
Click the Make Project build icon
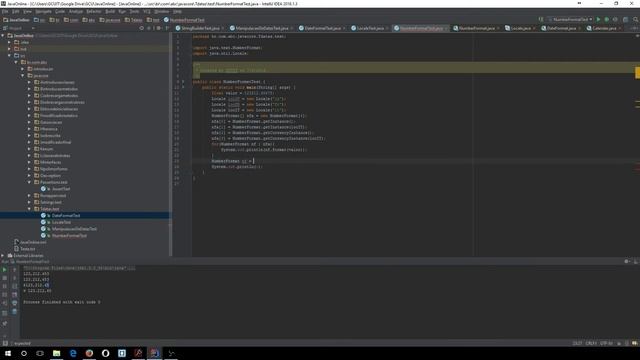click(x=541, y=19)
